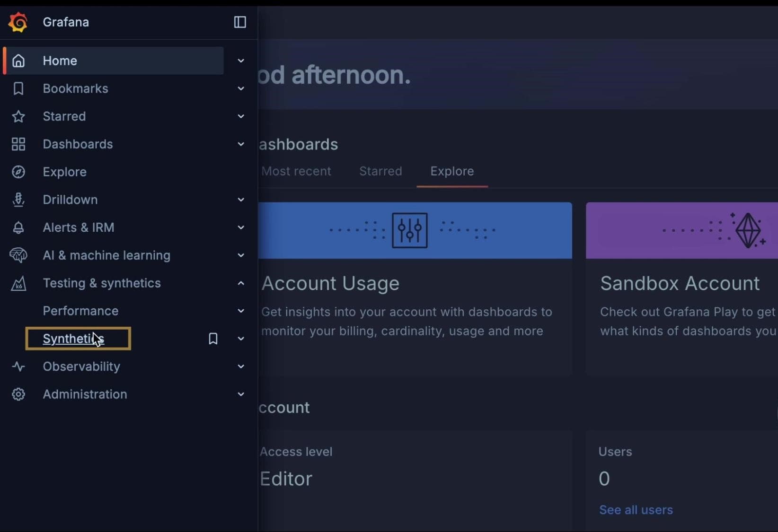778x532 pixels.
Task: Click the Drilldown icon
Action: pos(18,200)
